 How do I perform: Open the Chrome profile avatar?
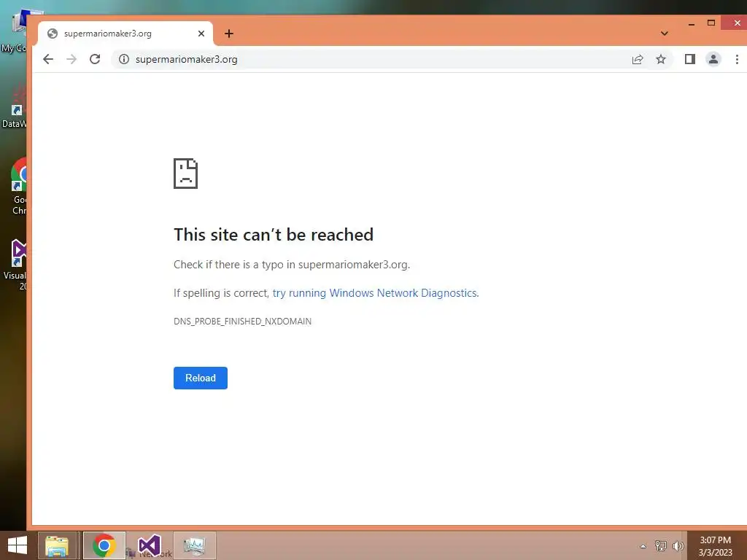[713, 59]
